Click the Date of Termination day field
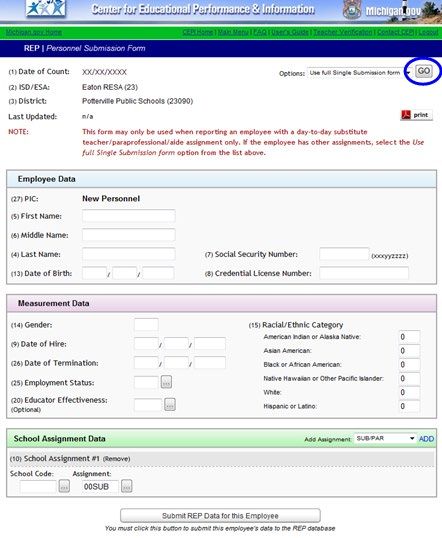The image size is (442, 538). click(176, 363)
